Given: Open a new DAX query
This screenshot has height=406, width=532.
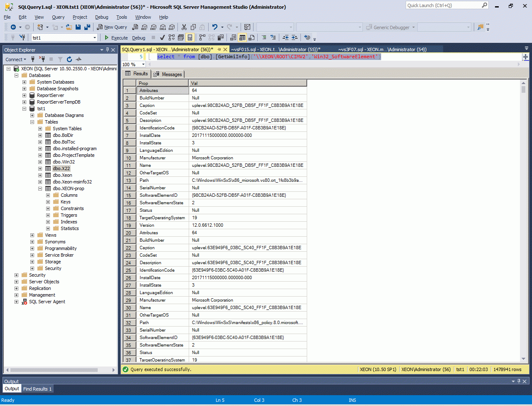Looking at the screenshot, I should (x=171, y=27).
